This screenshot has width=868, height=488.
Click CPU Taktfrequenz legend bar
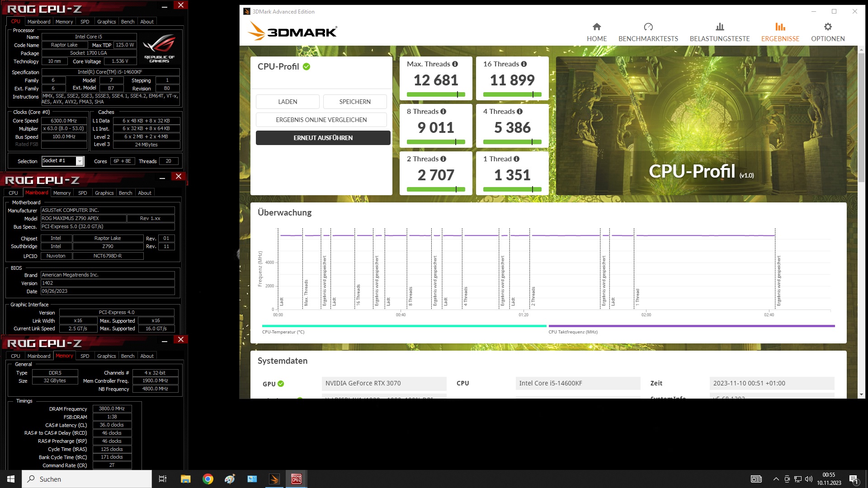pos(692,326)
